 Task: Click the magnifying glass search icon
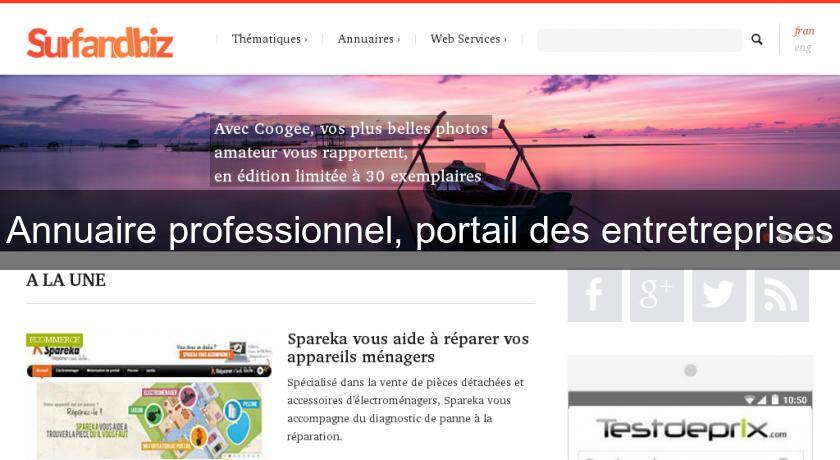tap(756, 39)
